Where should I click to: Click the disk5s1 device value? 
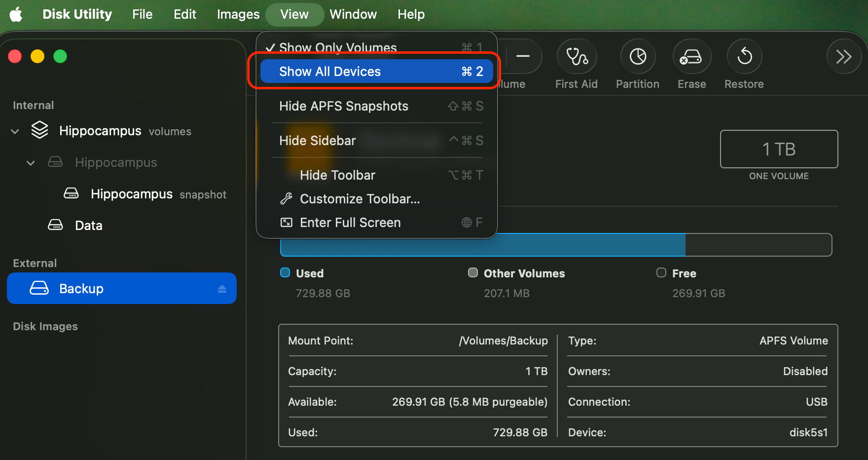pos(809,433)
